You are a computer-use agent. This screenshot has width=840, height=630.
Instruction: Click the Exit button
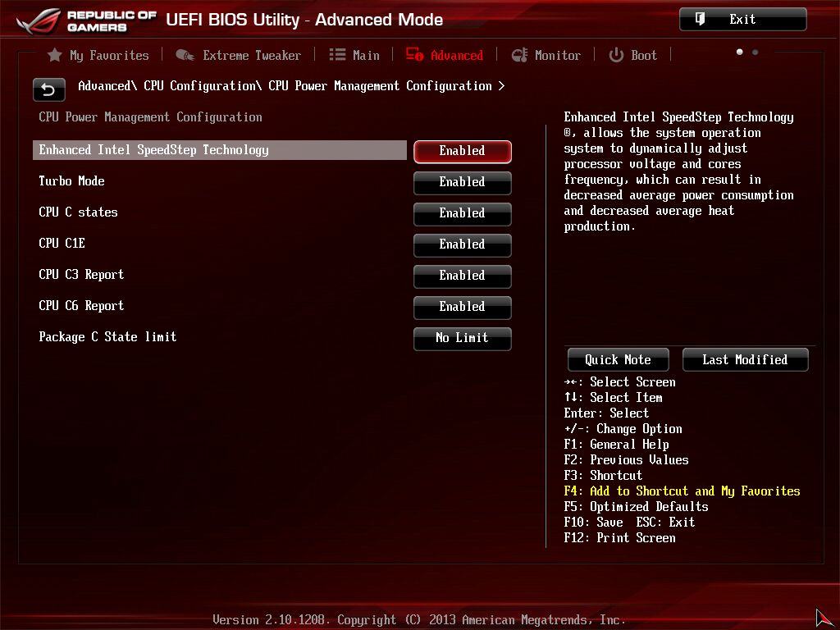click(x=743, y=20)
